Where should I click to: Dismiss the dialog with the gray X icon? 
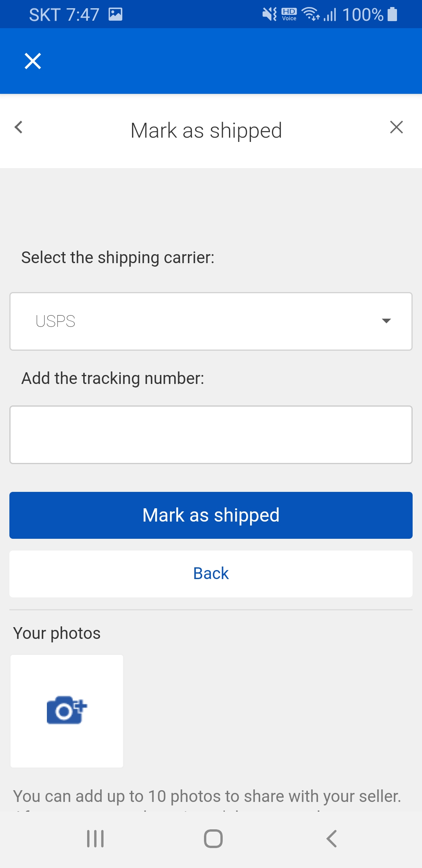[x=396, y=127]
